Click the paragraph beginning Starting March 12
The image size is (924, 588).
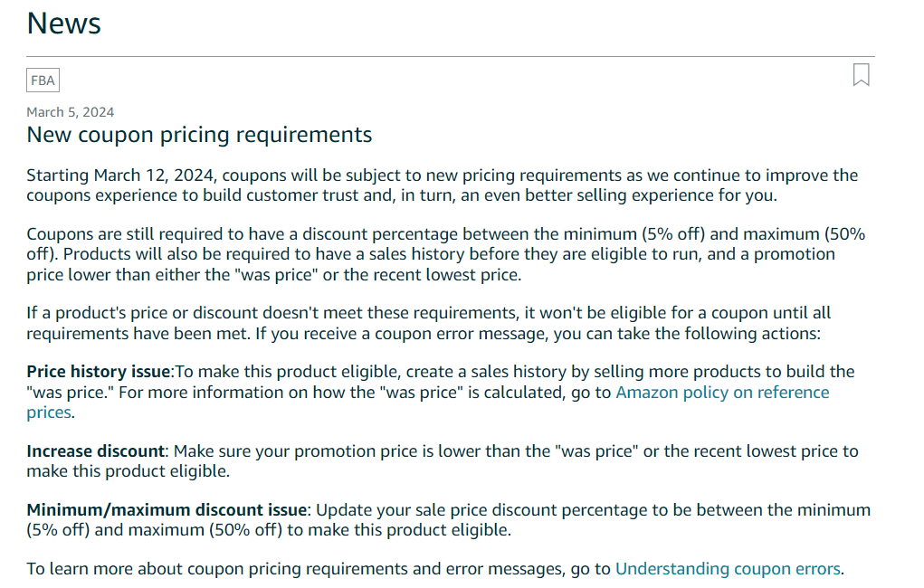point(442,185)
